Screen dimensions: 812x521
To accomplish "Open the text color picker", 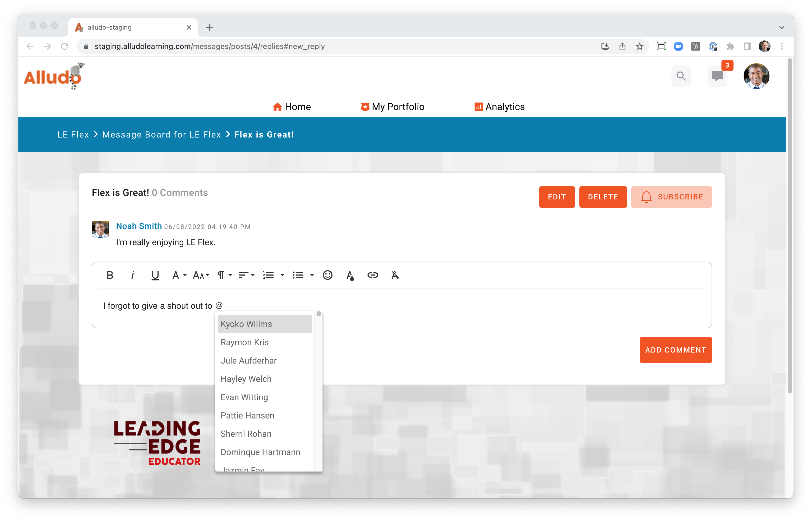I will (350, 275).
